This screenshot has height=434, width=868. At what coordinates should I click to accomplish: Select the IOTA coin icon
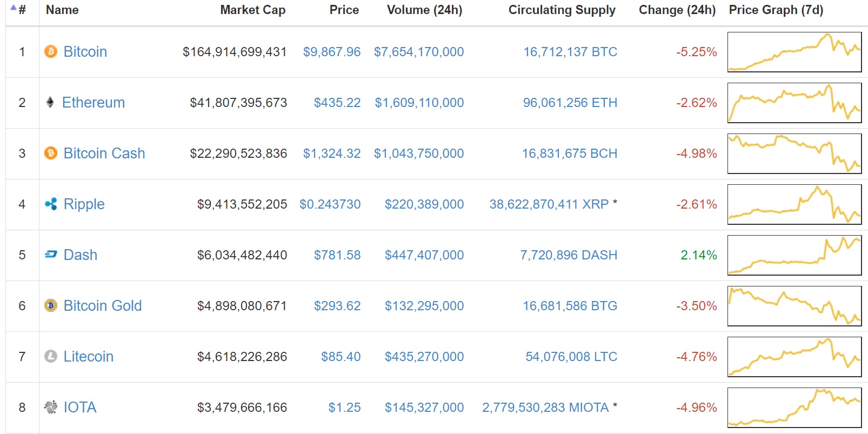50,408
